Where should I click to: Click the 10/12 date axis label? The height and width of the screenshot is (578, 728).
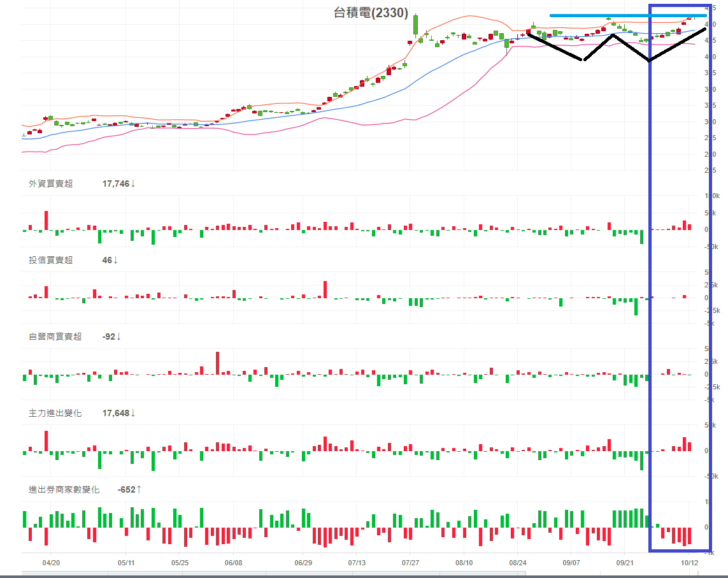(x=689, y=563)
